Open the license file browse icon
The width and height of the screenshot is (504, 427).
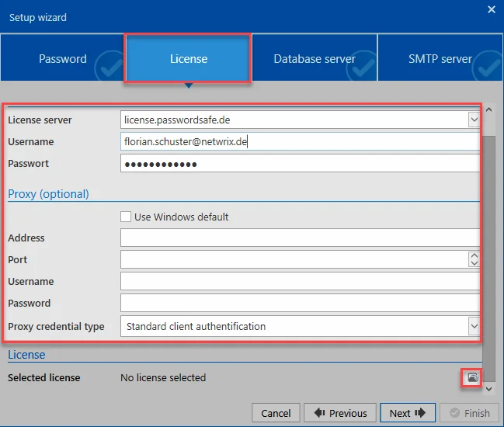[x=472, y=377]
